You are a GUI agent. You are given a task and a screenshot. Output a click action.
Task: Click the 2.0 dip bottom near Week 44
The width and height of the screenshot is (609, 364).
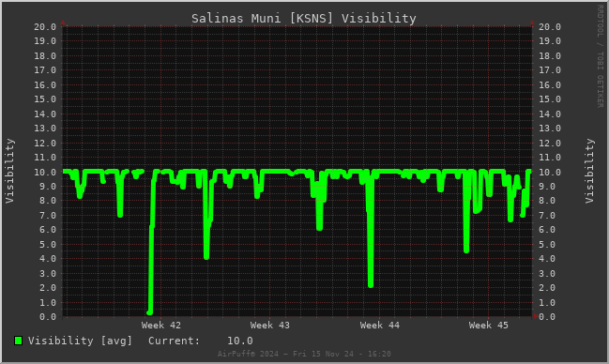[x=371, y=285]
